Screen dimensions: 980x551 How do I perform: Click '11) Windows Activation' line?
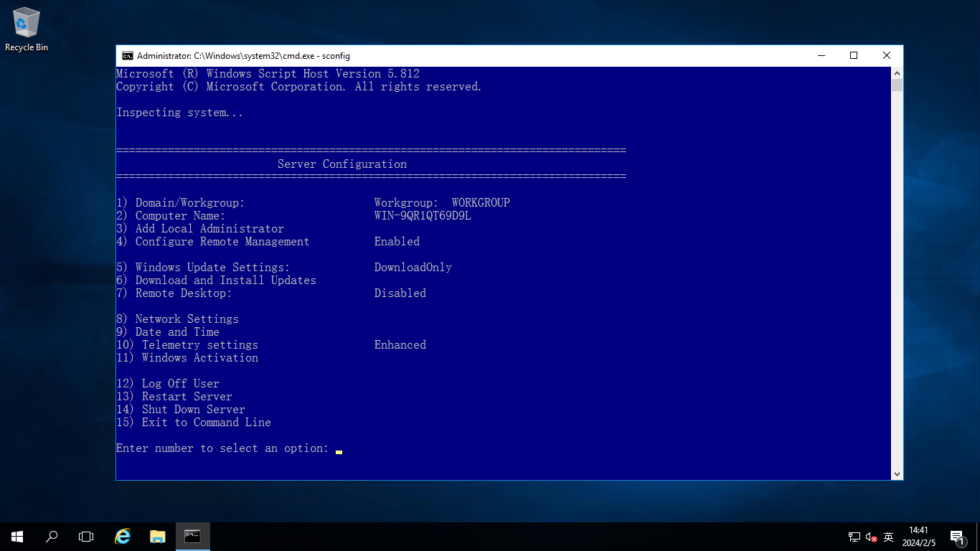(187, 358)
